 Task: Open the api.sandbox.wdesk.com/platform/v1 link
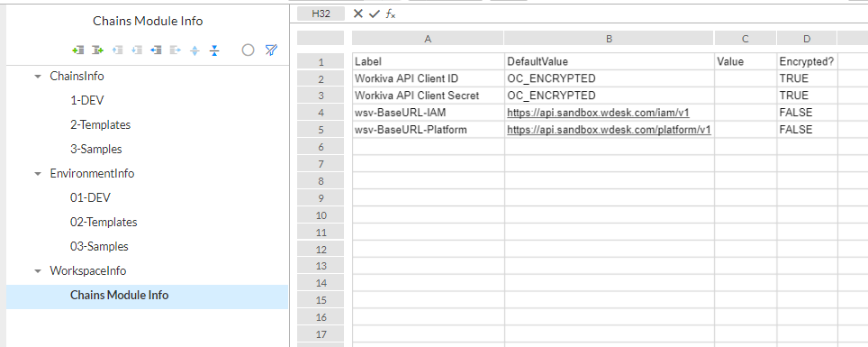609,130
